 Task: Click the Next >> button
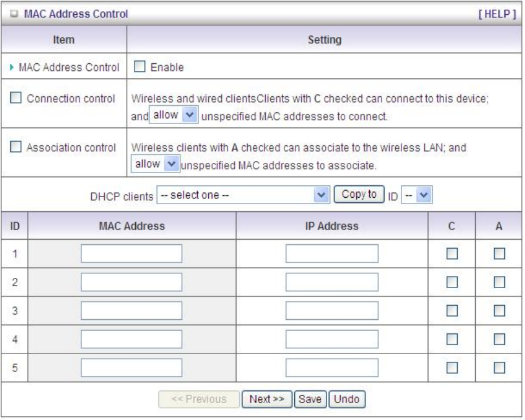pos(266,399)
